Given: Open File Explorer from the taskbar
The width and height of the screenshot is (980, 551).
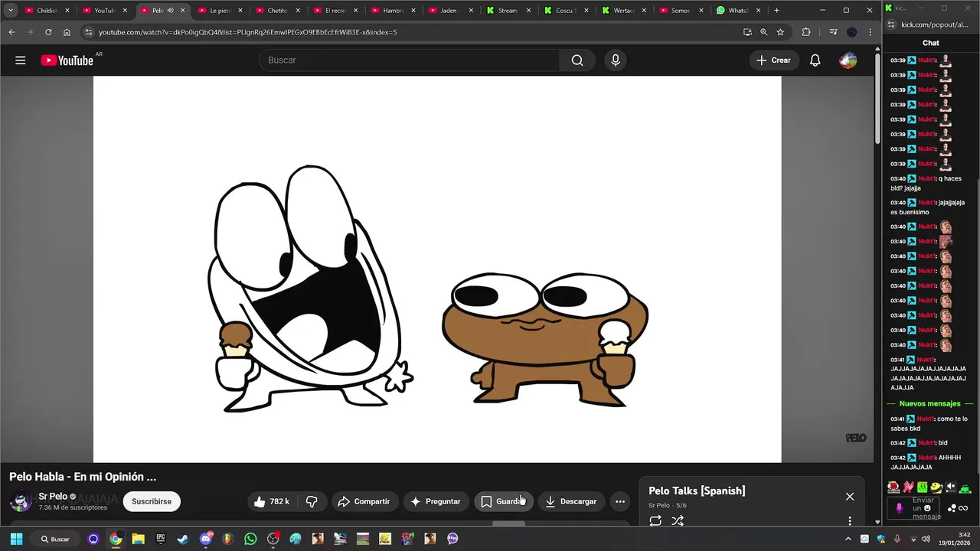Looking at the screenshot, I should 138,539.
